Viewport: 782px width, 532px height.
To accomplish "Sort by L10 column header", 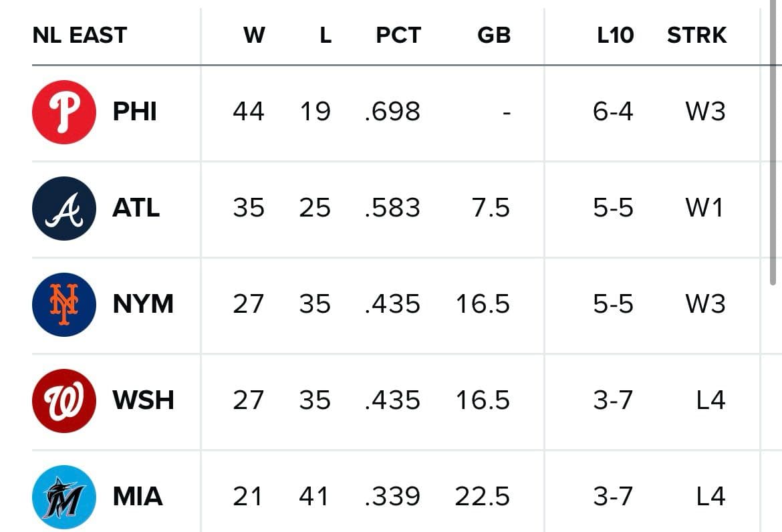I will 615,35.
